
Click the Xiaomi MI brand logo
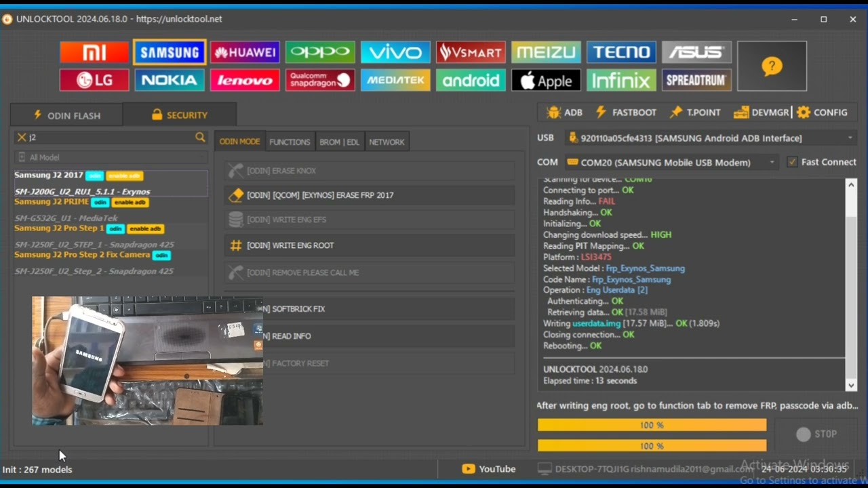[94, 52]
